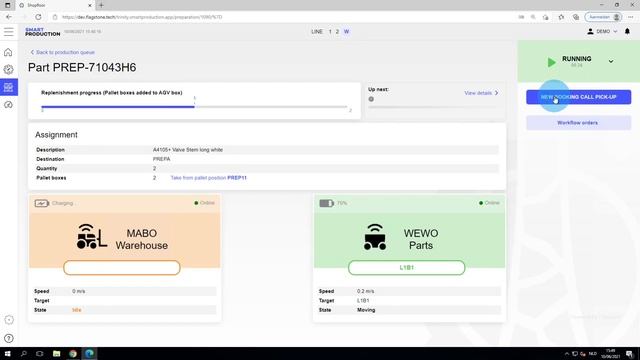Click the WEWO speed 0.2 m/s value
This screenshot has width=640, height=360.
pos(365,291)
